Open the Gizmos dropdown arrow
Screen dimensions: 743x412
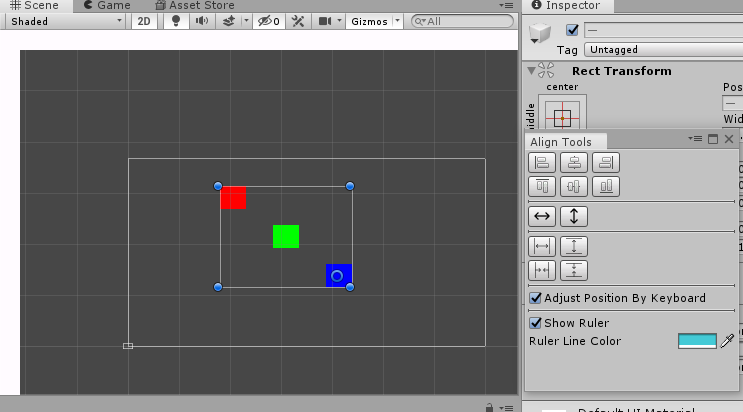click(398, 21)
